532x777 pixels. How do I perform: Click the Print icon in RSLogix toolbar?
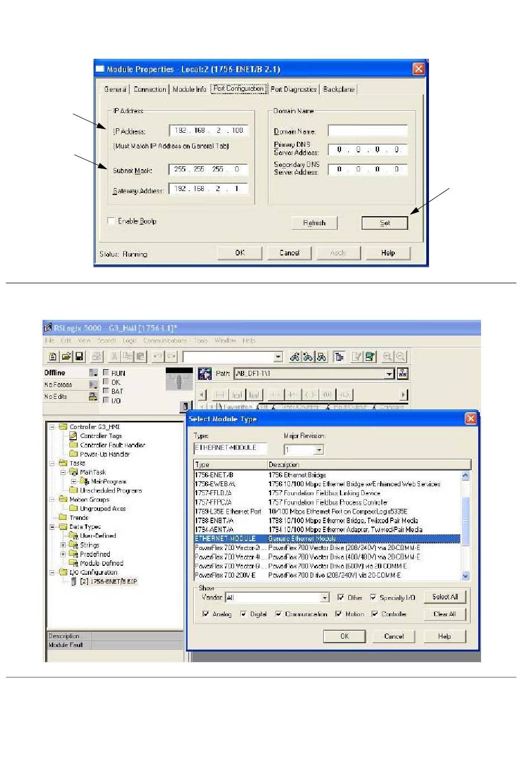[97, 357]
